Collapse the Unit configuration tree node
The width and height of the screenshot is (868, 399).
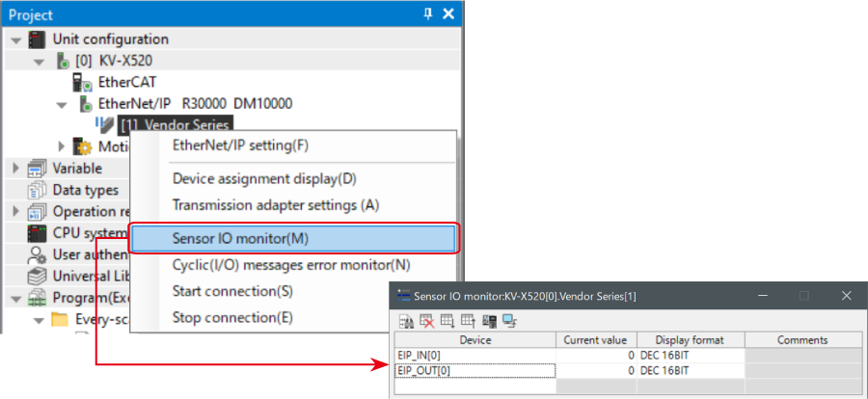pos(17,40)
